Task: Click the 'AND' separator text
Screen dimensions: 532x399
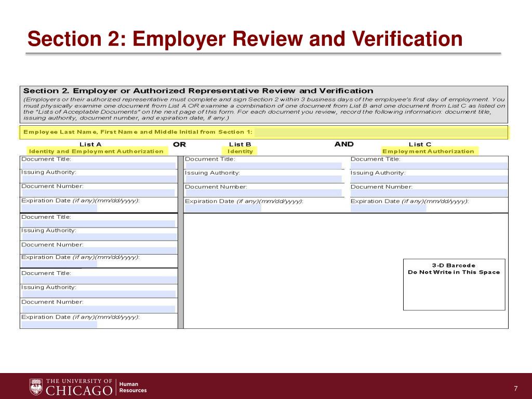Action: 344,144
